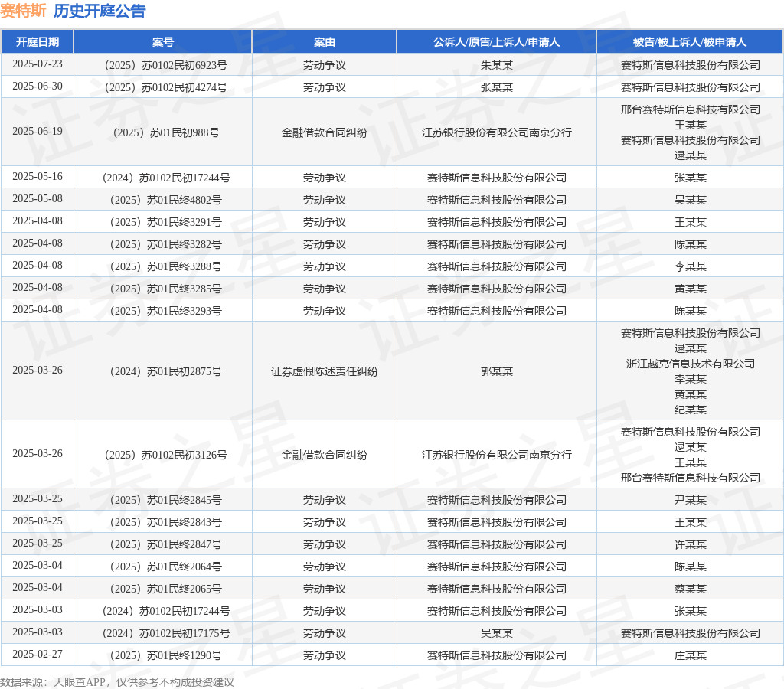Click 劳动争议 in the 2025-07-23 row
This screenshot has width=784, height=689.
[x=324, y=65]
